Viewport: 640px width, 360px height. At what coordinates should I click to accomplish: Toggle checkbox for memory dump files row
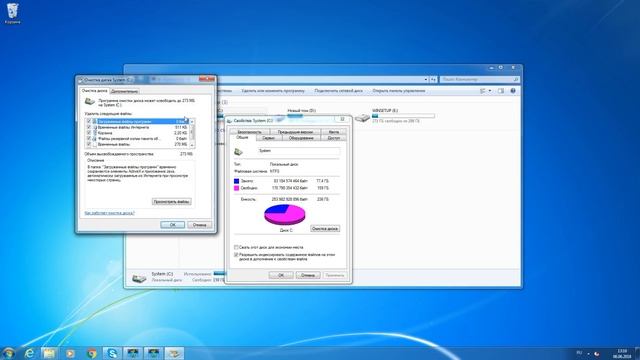coord(89,139)
